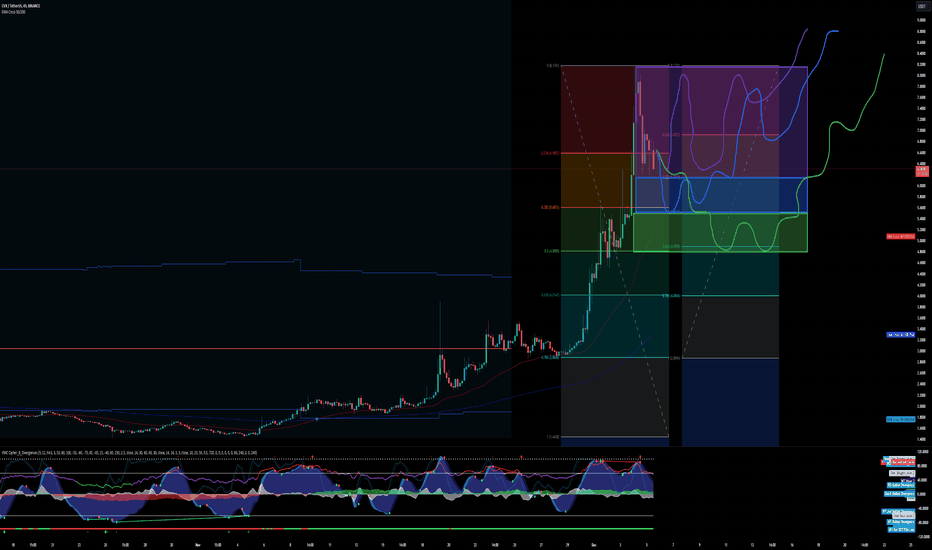Select the blue rectangle drawing below the purple zone
This screenshot has height=550, width=932.
click(x=721, y=195)
